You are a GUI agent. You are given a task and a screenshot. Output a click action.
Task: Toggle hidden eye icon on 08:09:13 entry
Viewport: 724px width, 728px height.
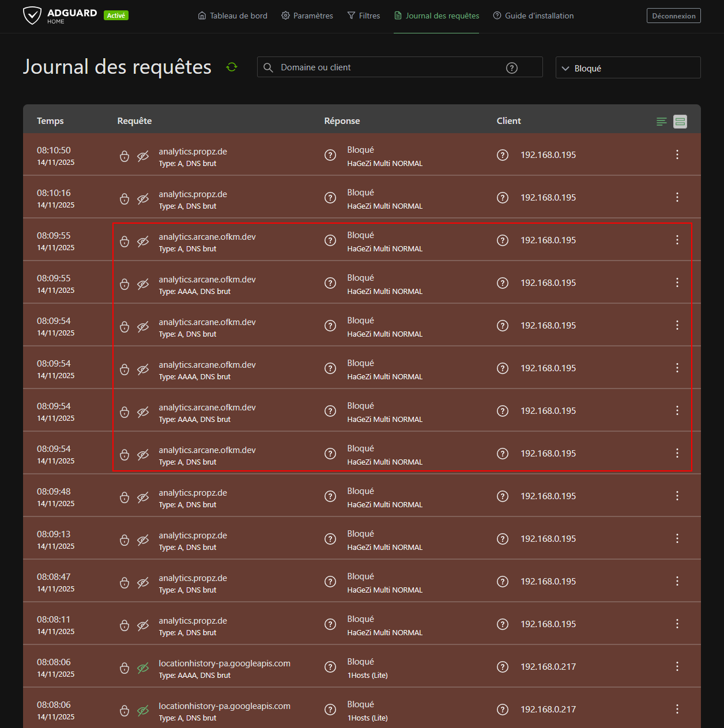click(142, 540)
